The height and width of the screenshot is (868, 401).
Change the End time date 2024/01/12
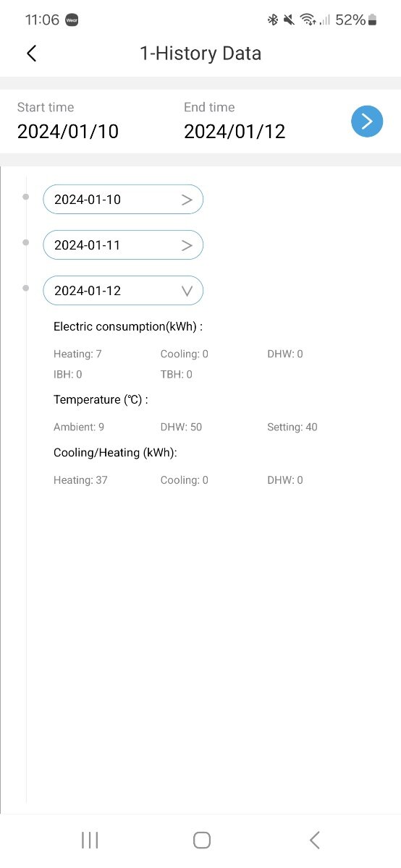coord(235,132)
